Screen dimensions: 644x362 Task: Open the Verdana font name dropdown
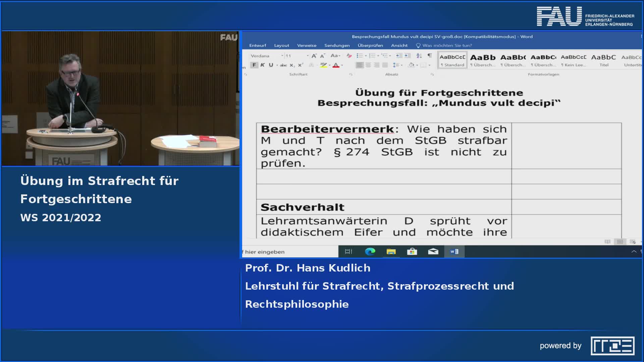[282, 56]
